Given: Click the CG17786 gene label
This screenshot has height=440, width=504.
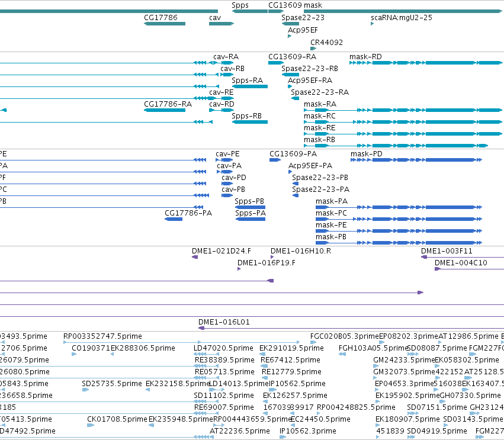Looking at the screenshot, I should click(160, 18).
